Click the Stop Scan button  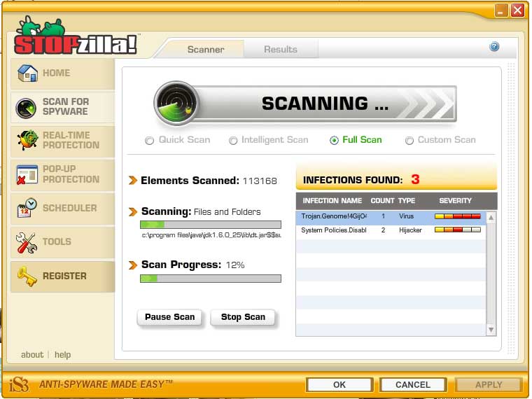[243, 317]
